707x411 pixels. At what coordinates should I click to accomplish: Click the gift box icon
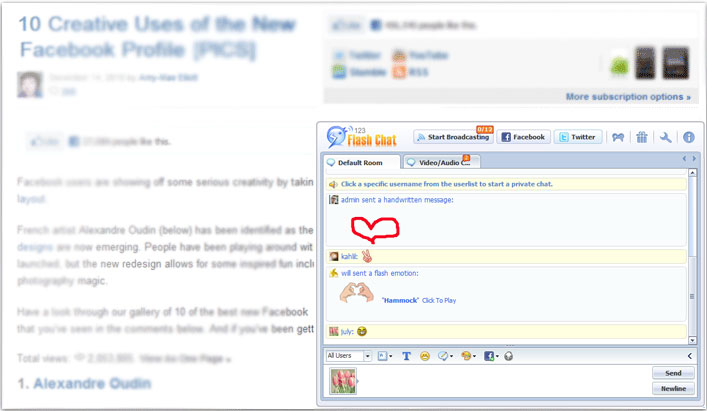(x=642, y=137)
